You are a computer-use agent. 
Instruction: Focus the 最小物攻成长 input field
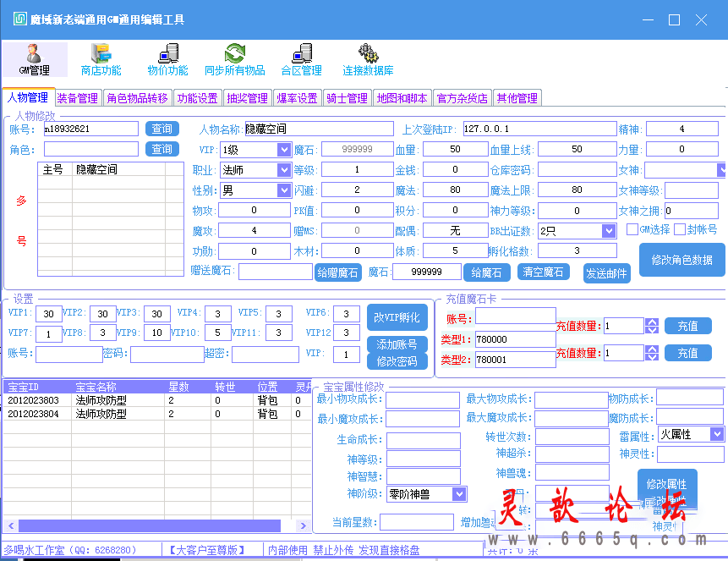[x=423, y=399]
